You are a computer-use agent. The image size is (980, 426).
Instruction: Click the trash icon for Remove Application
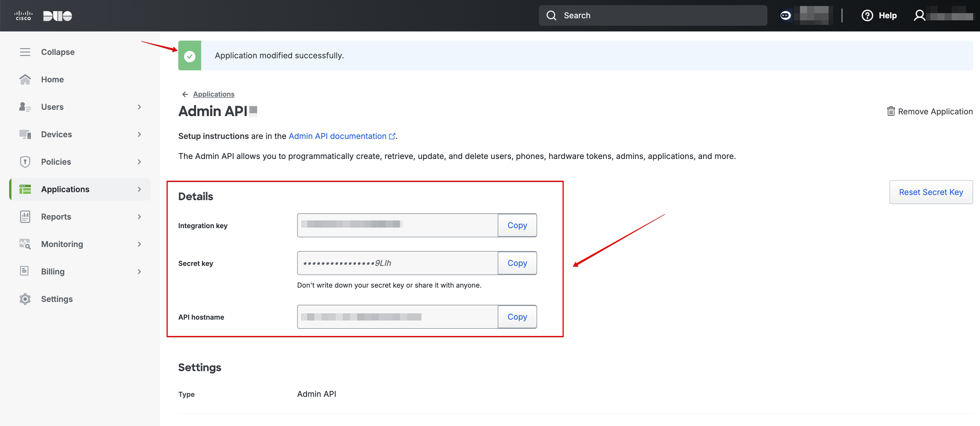pyautogui.click(x=891, y=111)
